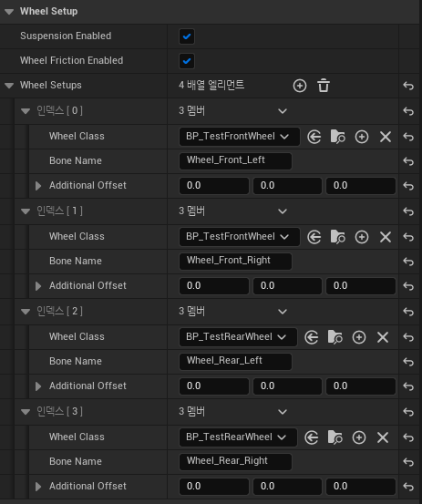Click index 0 Additional Offset Y value
This screenshot has width=422, height=504.
287,186
